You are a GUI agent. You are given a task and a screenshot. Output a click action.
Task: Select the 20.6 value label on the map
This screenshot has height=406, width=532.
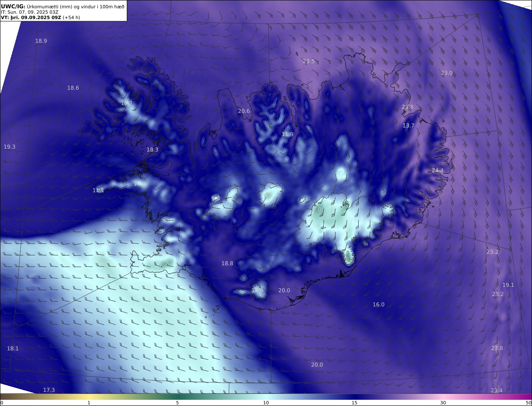point(244,111)
